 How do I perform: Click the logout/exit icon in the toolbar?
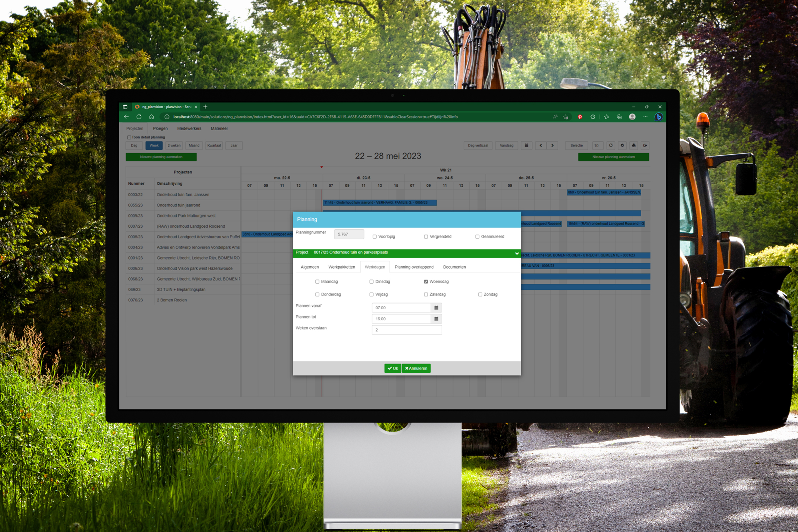[645, 145]
